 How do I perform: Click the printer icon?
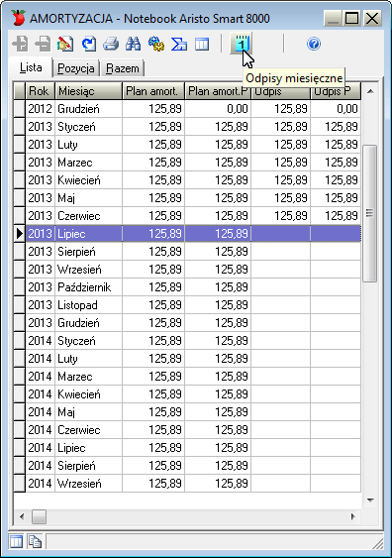coord(111,45)
